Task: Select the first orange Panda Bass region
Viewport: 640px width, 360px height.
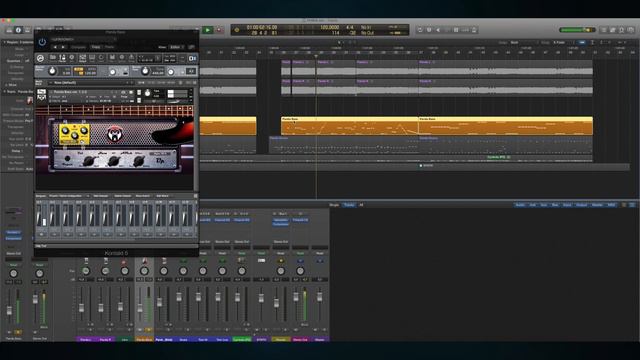Action: (x=349, y=126)
